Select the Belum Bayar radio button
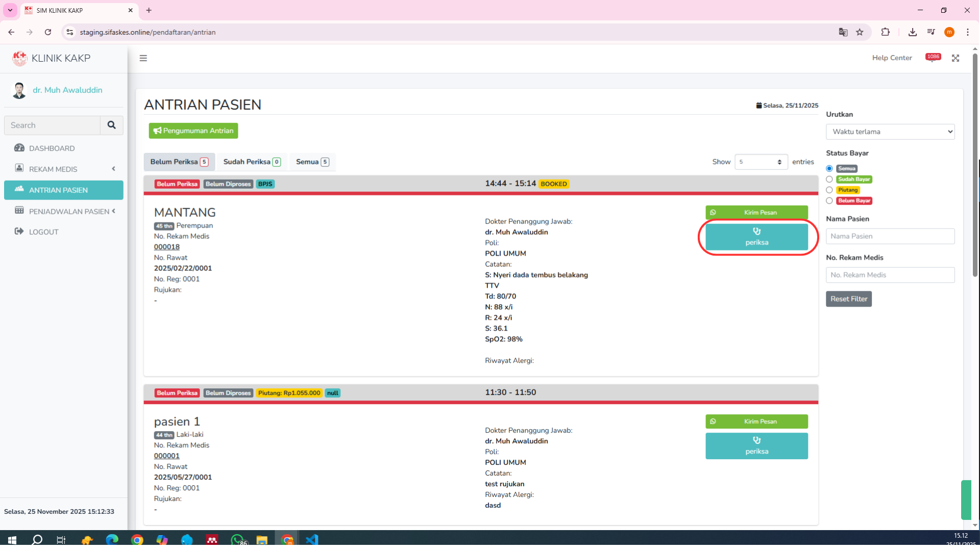980x551 pixels. [x=829, y=201]
